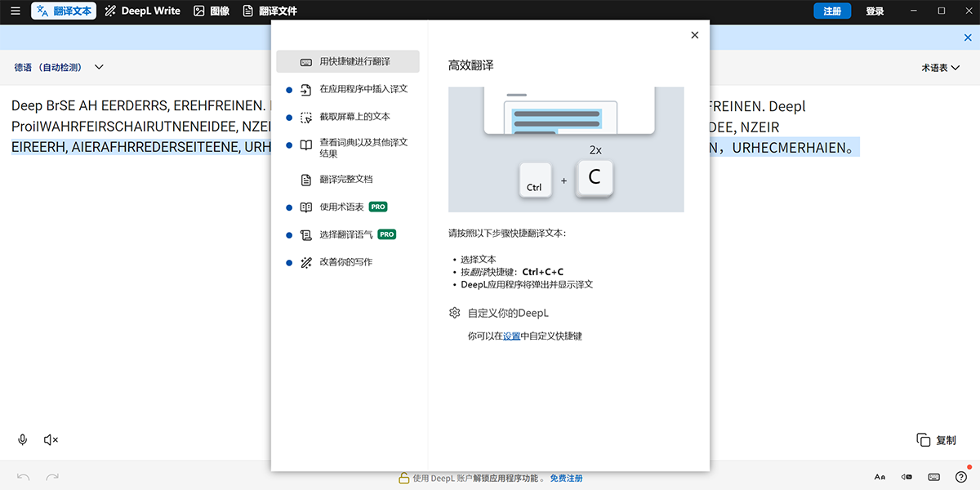Click the document icon beside 翻译完整文档

point(306,180)
